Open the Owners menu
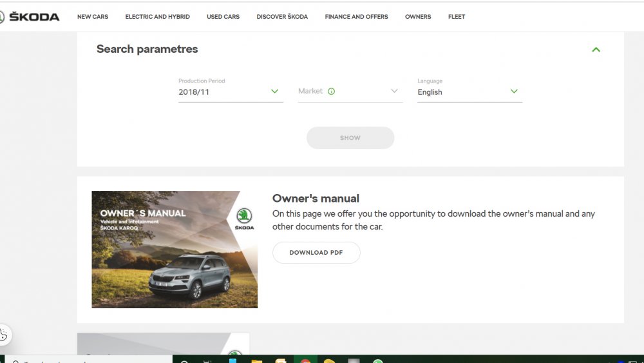644x363 pixels. [x=418, y=17]
